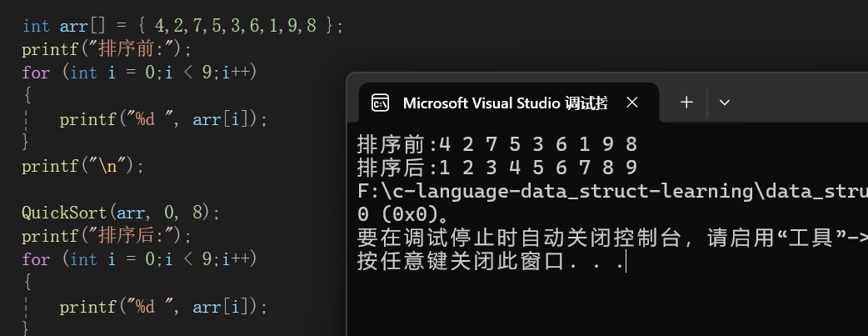The width and height of the screenshot is (868, 336).
Task: Click the 要在调试停止时自动关闭控制台 message line
Action: tap(612, 238)
